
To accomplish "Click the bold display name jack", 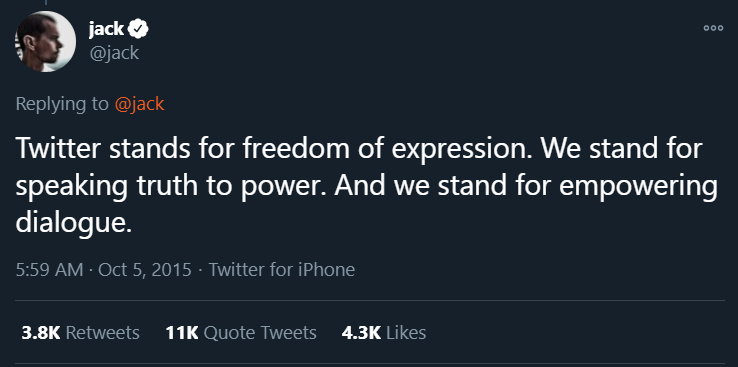I will [x=106, y=30].
